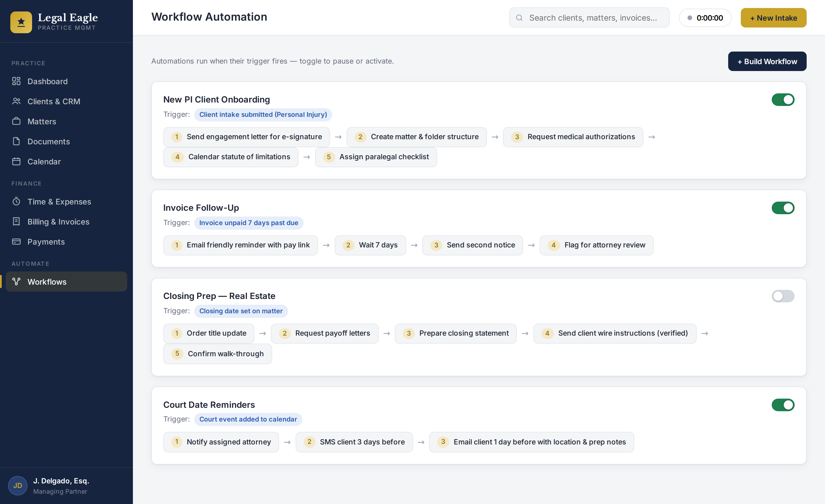This screenshot has height=504, width=825.
Task: Turn off Court Date Reminders toggle
Action: click(x=783, y=405)
